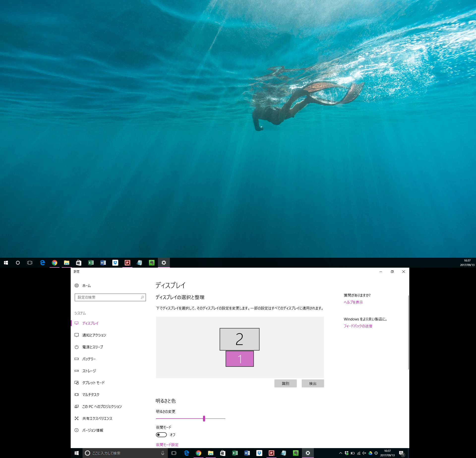Image resolution: width=476 pixels, height=458 pixels.
Task: Open the フィードバックの送信 link
Action: [x=358, y=326]
